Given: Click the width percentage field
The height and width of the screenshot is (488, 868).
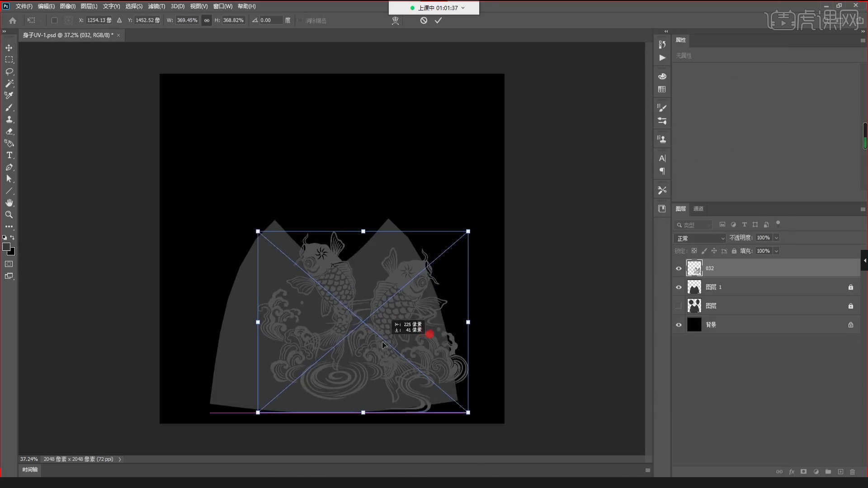Looking at the screenshot, I should (187, 20).
